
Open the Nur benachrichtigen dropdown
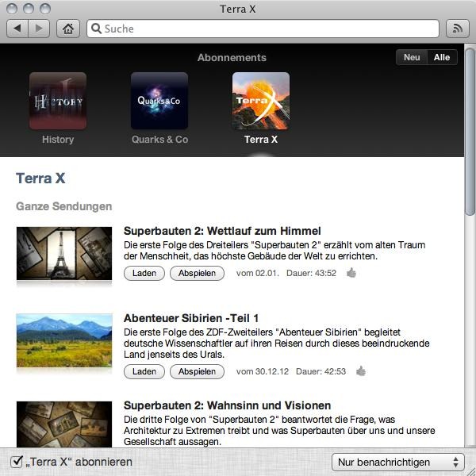398,462
